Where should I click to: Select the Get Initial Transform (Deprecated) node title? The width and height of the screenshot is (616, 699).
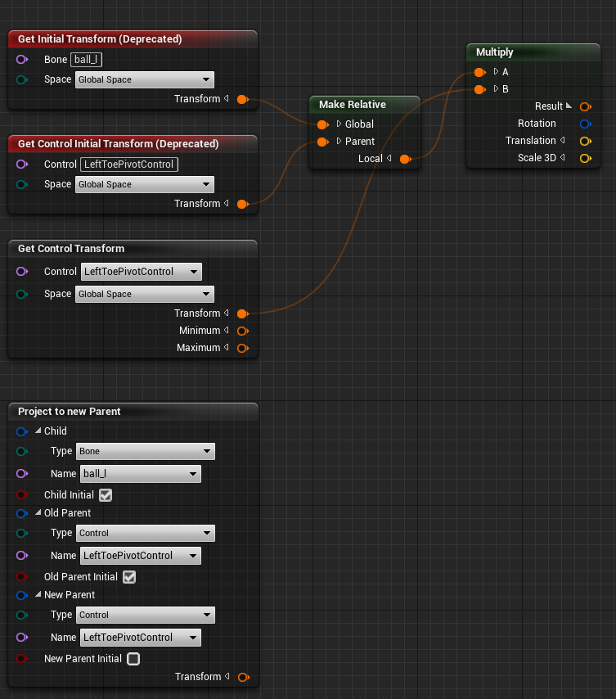[x=100, y=39]
